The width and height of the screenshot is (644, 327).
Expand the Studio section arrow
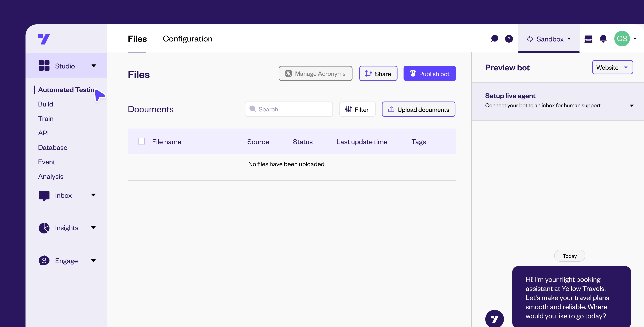click(x=94, y=66)
